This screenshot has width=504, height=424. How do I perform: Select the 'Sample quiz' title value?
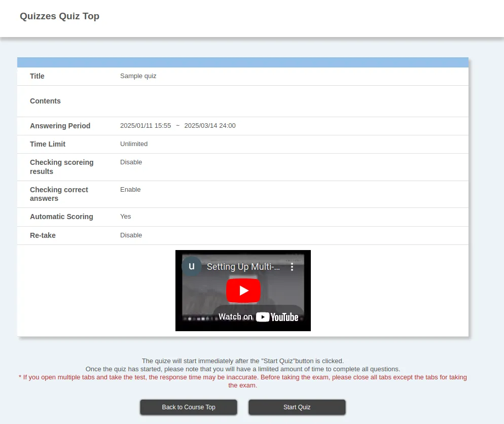pos(138,76)
